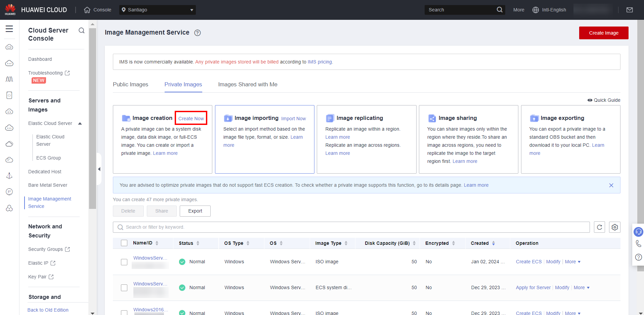
Task: Toggle the select-all checkbox in table header
Action: (x=124, y=243)
